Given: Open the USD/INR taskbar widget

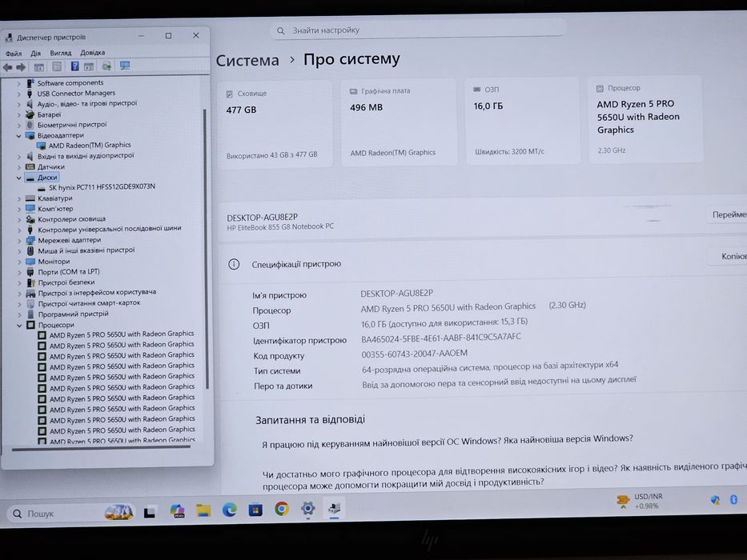Looking at the screenshot, I should [x=640, y=501].
